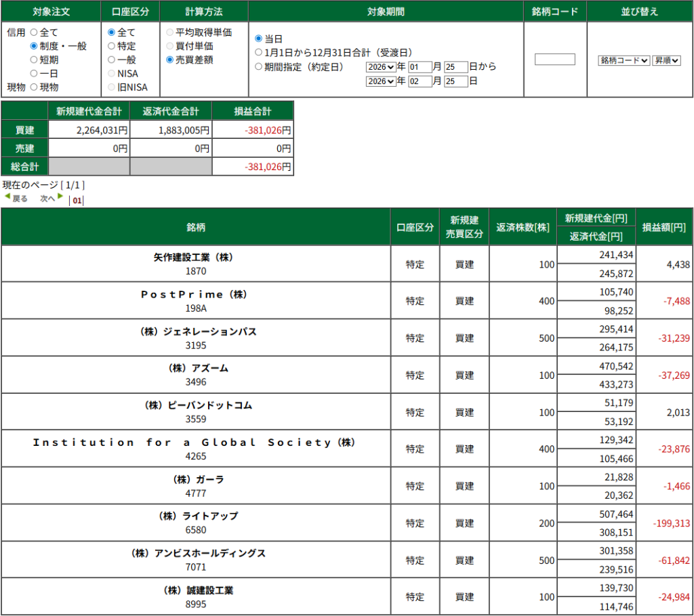Viewport: 694px width, 616px height.
Task: Select 短期 order type radio button
Action: tap(34, 60)
